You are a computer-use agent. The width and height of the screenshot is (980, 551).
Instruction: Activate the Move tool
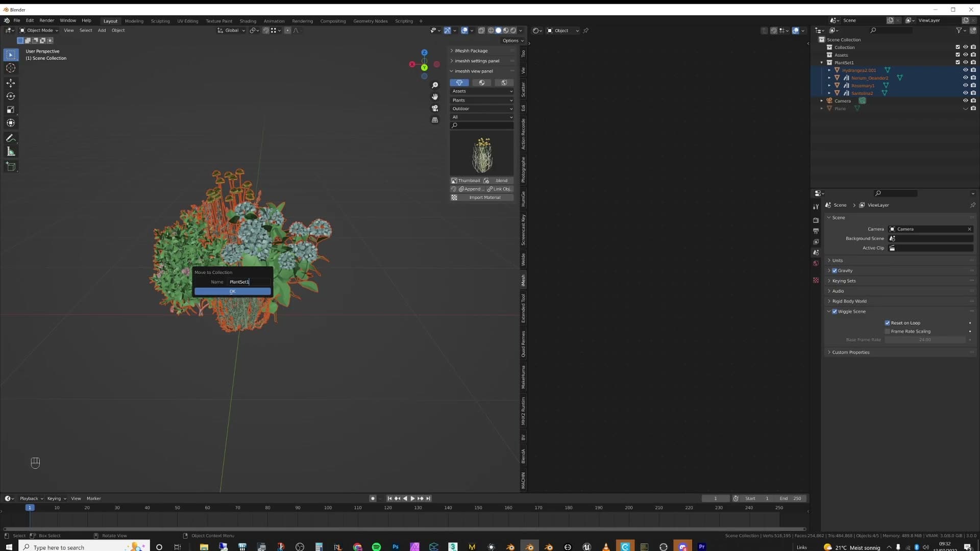point(11,83)
